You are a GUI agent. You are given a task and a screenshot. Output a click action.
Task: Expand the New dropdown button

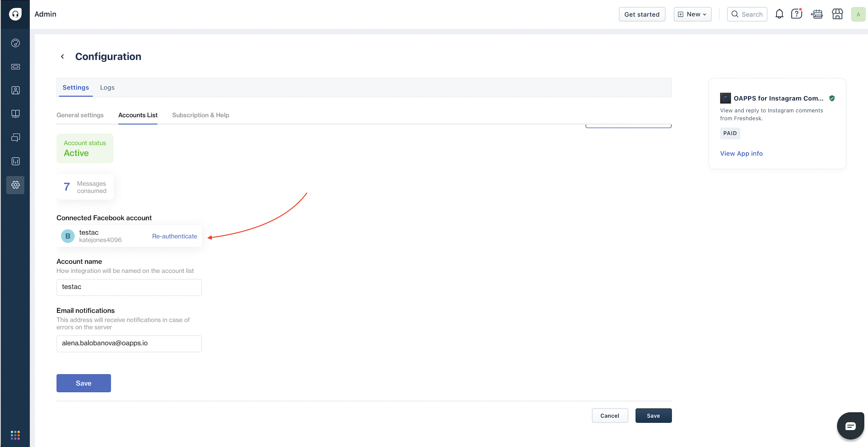tap(692, 14)
